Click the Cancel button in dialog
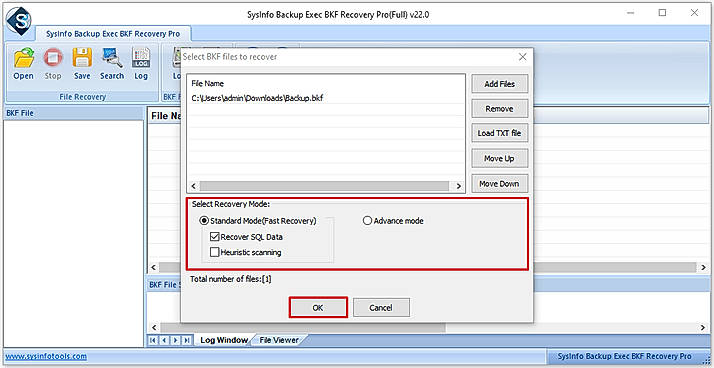The width and height of the screenshot is (714, 368). point(381,307)
